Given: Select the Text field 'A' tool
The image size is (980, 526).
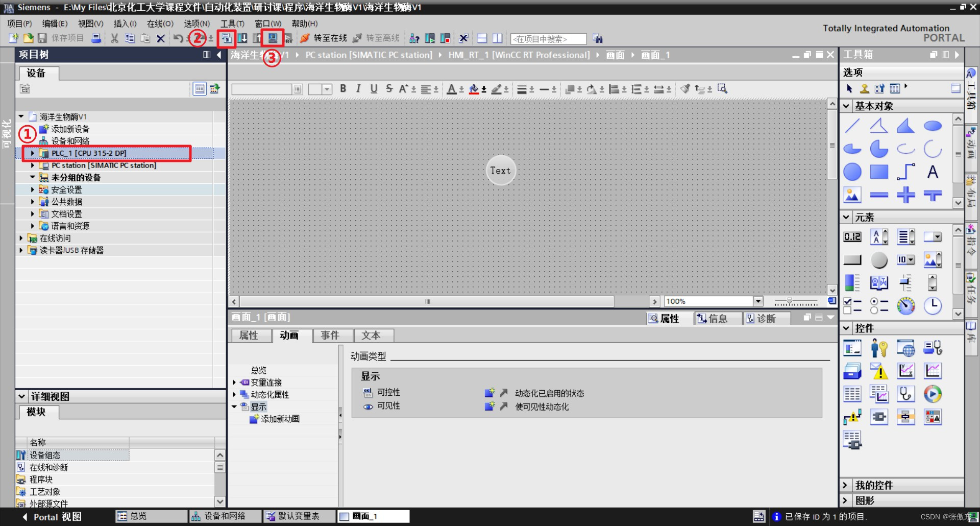Looking at the screenshot, I should 933,172.
